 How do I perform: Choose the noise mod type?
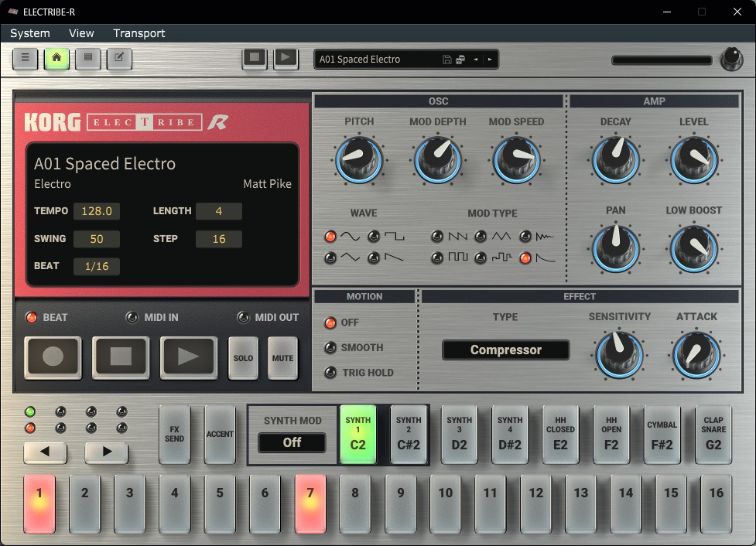[525, 236]
